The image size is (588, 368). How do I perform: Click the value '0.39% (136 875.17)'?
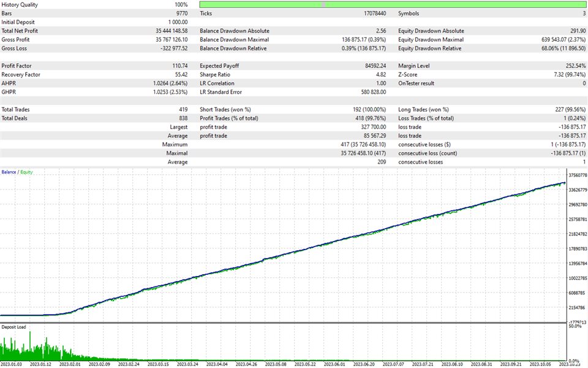click(364, 48)
